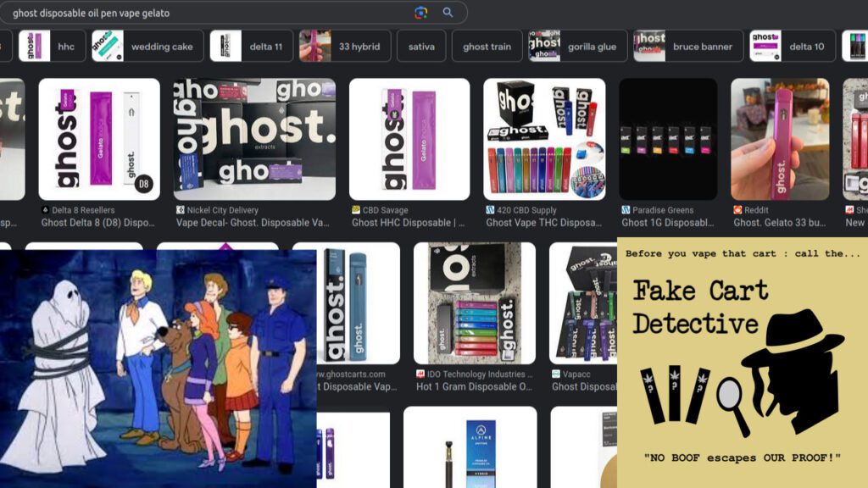Choose the '33 hybrid' suggestion chip
The height and width of the screenshot is (488, 868).
(x=345, y=47)
